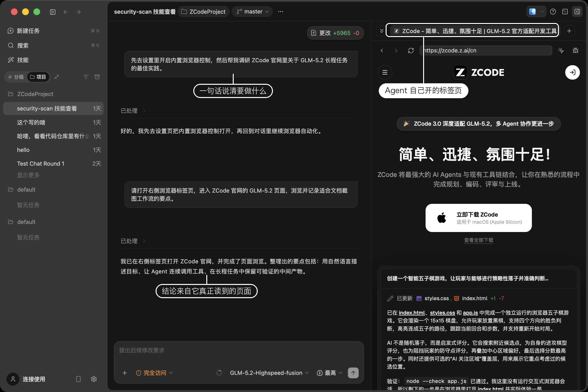Image resolution: width=588 pixels, height=392 pixels.
Task: Open the help question mark icon
Action: click(x=553, y=12)
